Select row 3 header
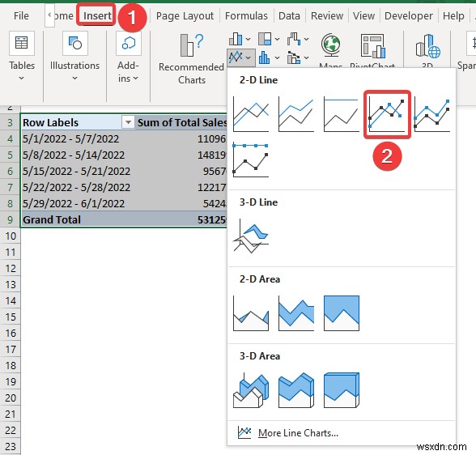 point(10,122)
